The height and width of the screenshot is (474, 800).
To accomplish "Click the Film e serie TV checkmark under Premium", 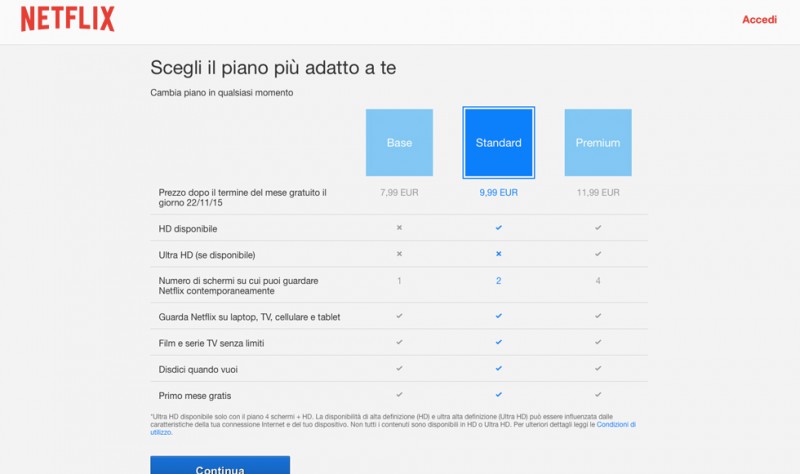I will tap(598, 342).
